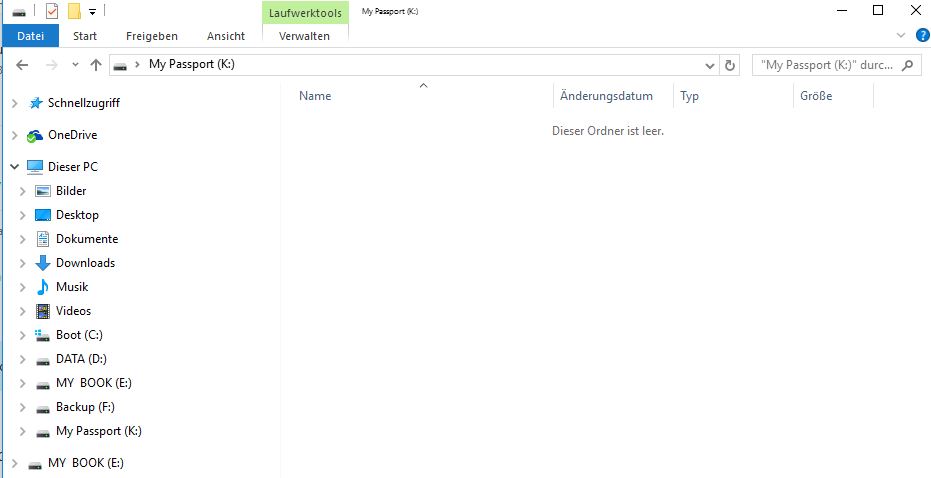Expand the Bilder folder node

tap(23, 191)
